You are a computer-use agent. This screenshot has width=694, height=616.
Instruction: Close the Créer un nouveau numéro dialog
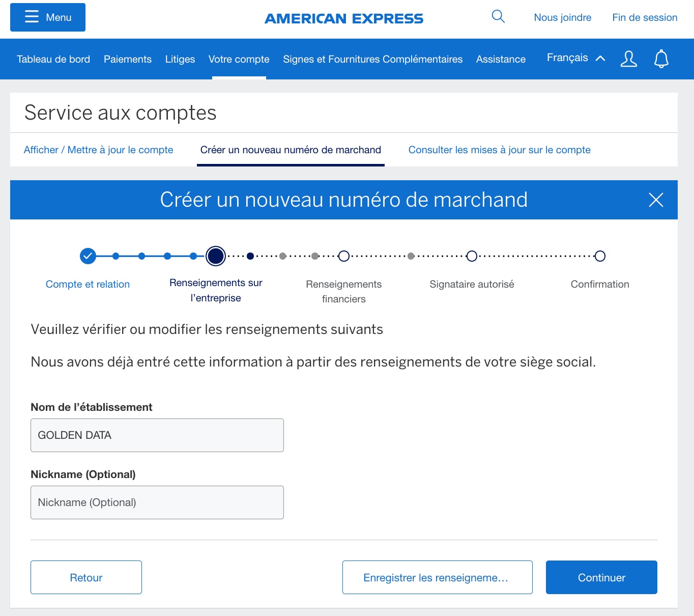click(x=656, y=200)
